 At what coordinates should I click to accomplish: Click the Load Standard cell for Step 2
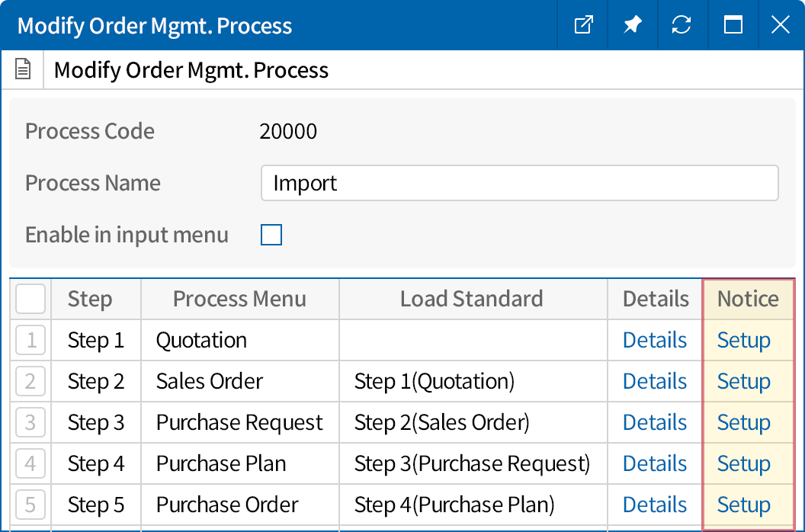click(473, 381)
